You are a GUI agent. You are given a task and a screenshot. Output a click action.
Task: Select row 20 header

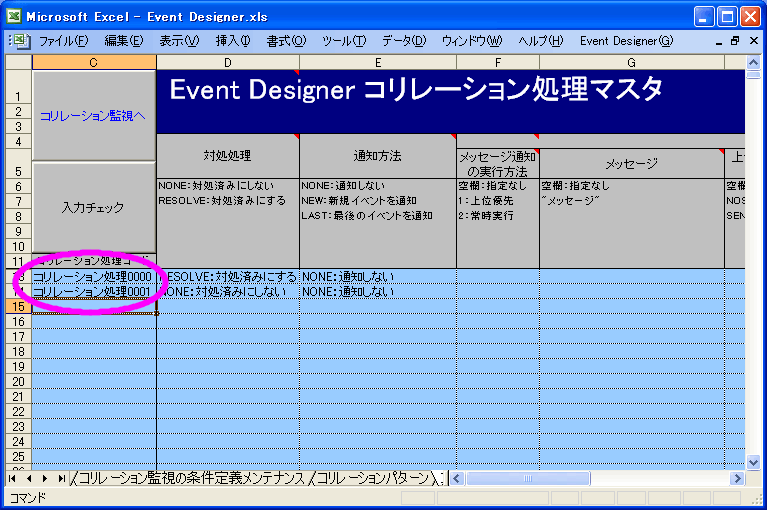click(x=19, y=381)
